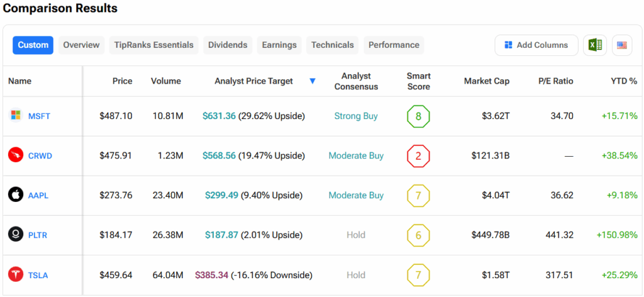The image size is (644, 297).
Task: Click MSFT Smart Score 8 badge
Action: click(418, 116)
